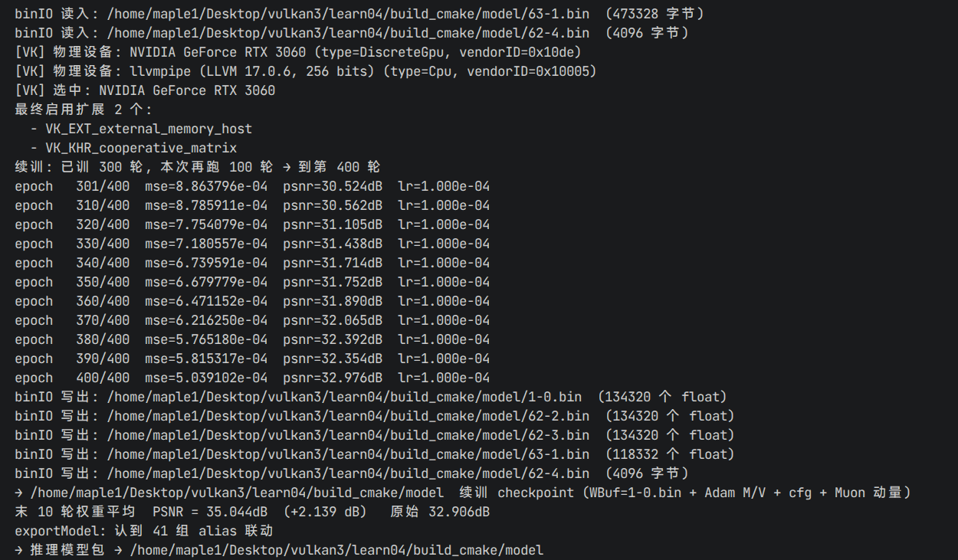Open the 63-1.bin path in the 读入 line

tap(348, 14)
